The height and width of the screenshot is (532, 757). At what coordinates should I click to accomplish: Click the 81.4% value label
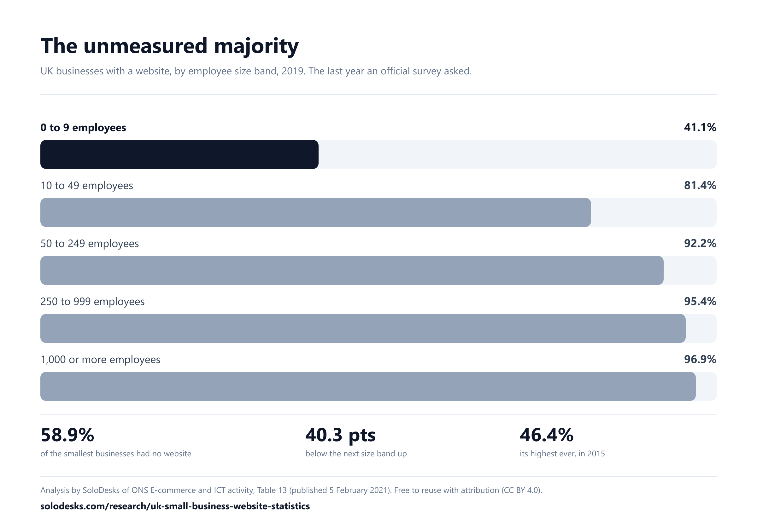pos(700,185)
